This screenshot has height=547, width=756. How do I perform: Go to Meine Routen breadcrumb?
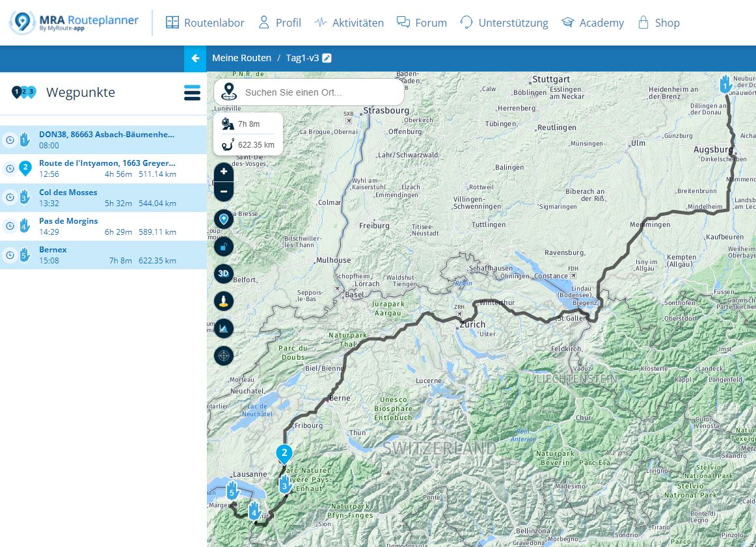(241, 59)
